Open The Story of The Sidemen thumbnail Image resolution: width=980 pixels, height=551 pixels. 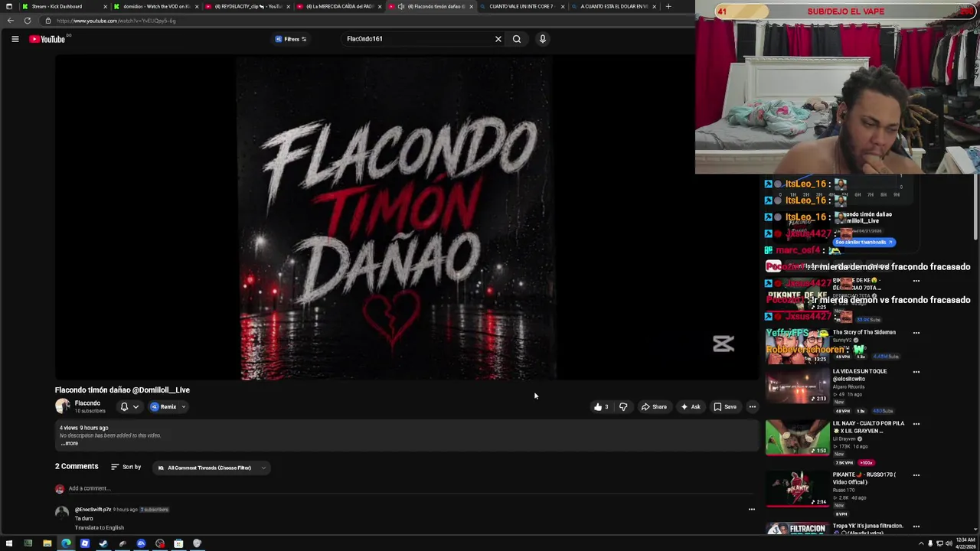coord(797,346)
